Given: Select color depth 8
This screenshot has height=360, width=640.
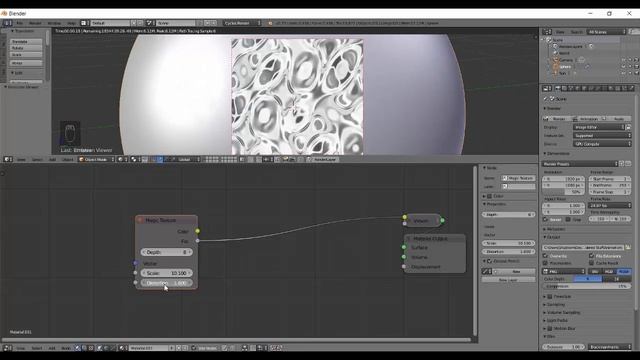Looking at the screenshot, I should [x=588, y=279].
